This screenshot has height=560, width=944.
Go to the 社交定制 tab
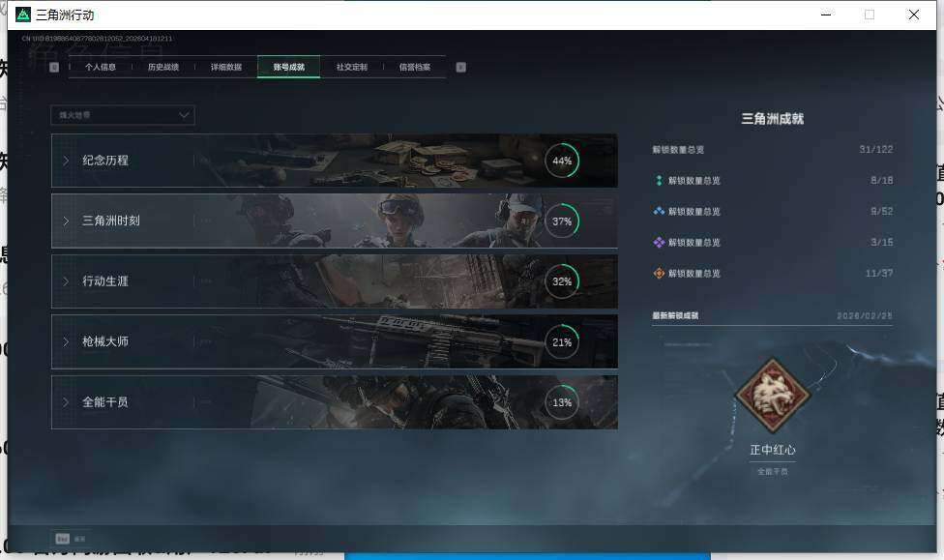[x=352, y=67]
